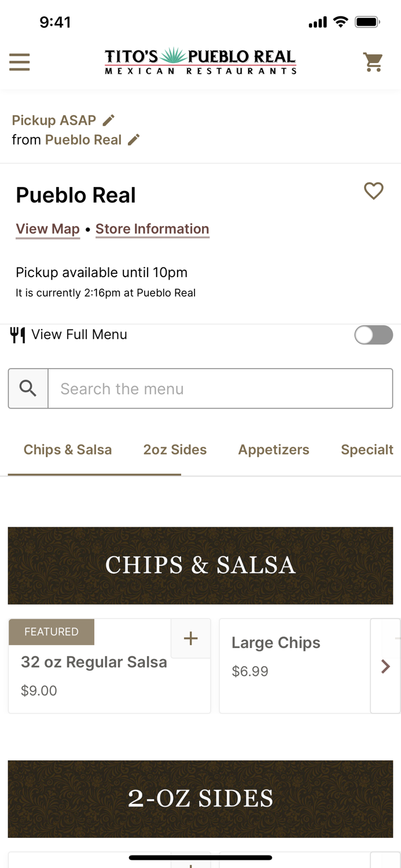
Task: Tap the FEATURED badge on 32 oz Salsa
Action: click(51, 632)
